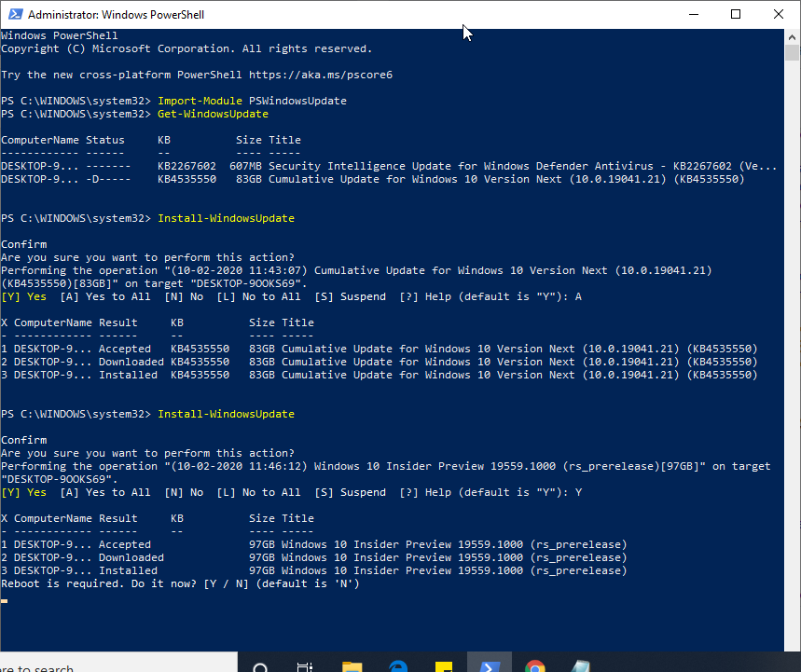Minimize the PowerShell window

(693, 14)
